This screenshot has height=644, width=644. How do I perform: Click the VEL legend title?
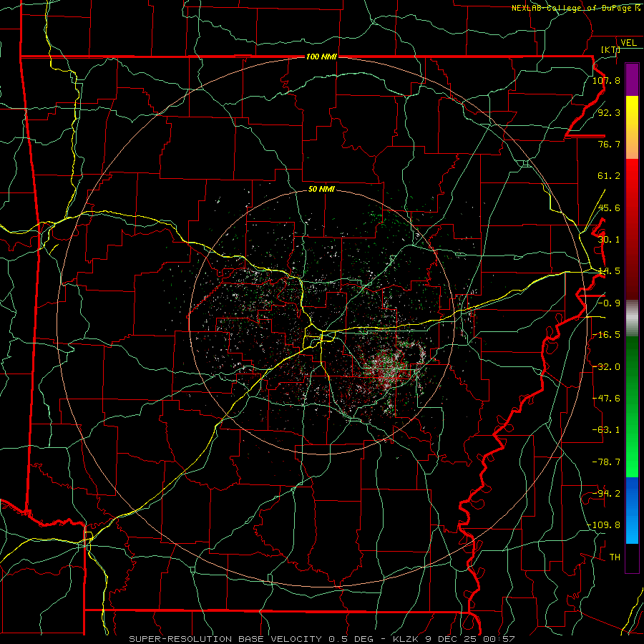628,43
